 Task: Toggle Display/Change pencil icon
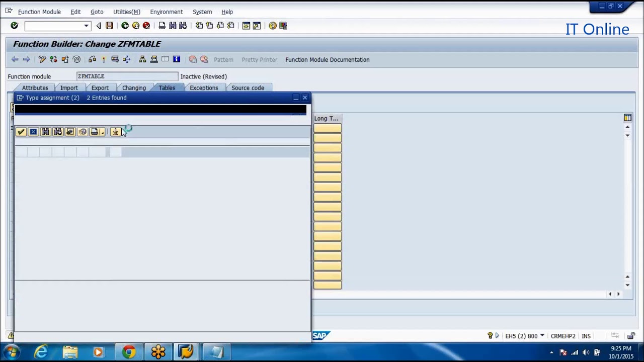pyautogui.click(x=42, y=59)
